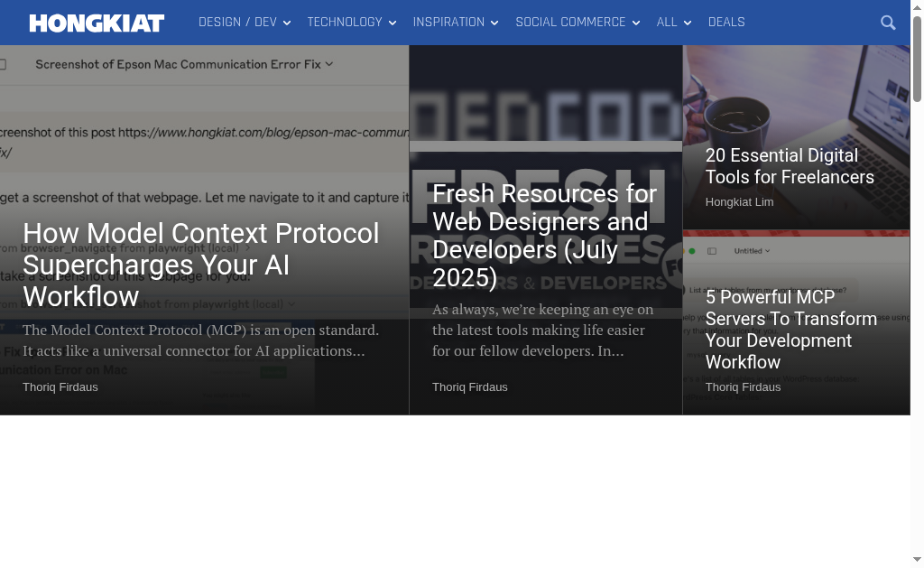Screen dimensions: 924x568
Task: Open 5 Powerful MCP Servers article
Action: (790, 329)
